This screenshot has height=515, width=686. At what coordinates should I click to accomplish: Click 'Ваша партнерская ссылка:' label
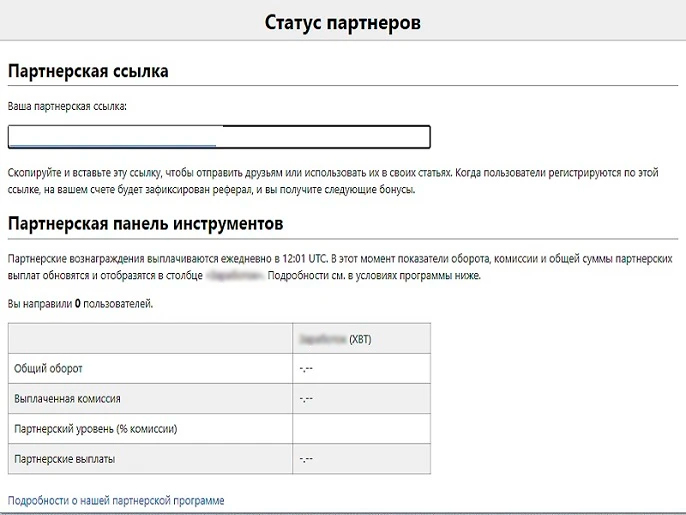67,106
